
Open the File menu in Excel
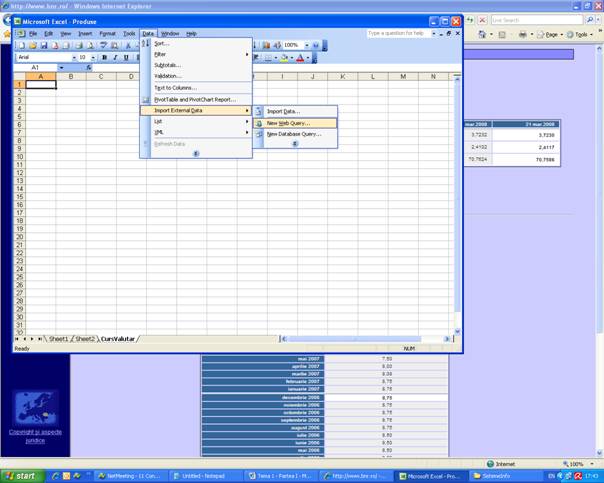33,34
